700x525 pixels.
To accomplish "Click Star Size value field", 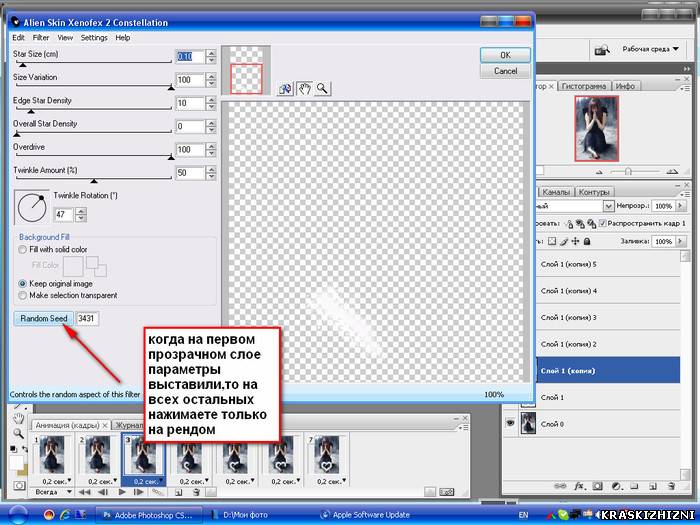I will click(x=190, y=56).
